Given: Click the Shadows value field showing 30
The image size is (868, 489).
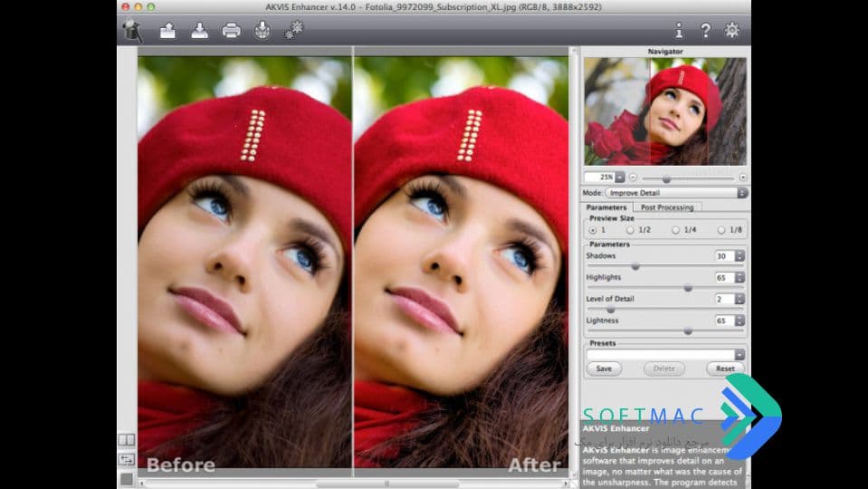Looking at the screenshot, I should [x=724, y=256].
